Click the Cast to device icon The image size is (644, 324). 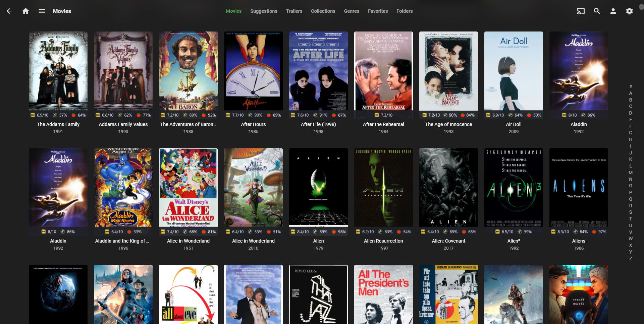tap(580, 11)
